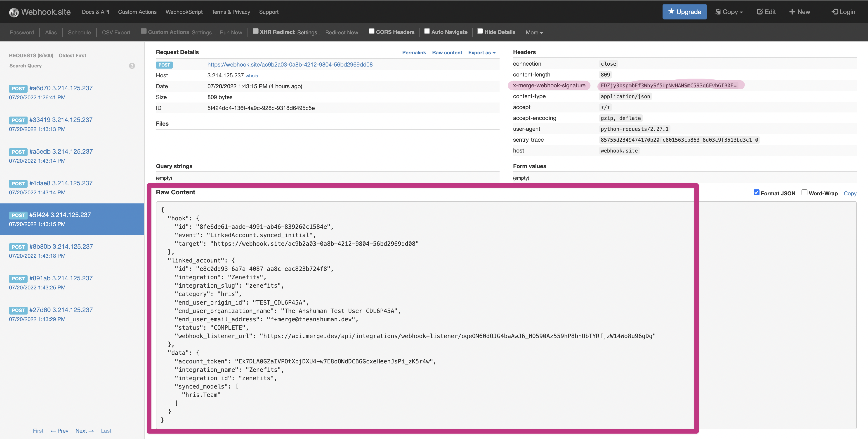
Task: Expand the Export as dropdown
Action: 482,53
